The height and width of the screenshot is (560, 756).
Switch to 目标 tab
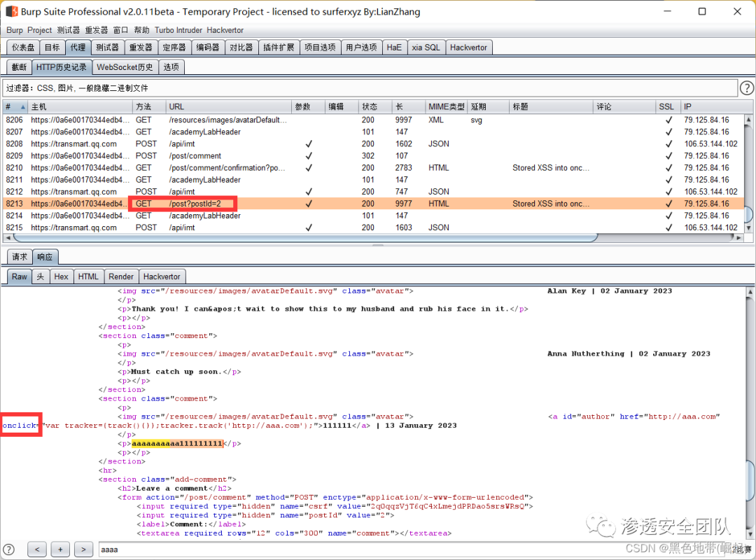click(x=52, y=48)
